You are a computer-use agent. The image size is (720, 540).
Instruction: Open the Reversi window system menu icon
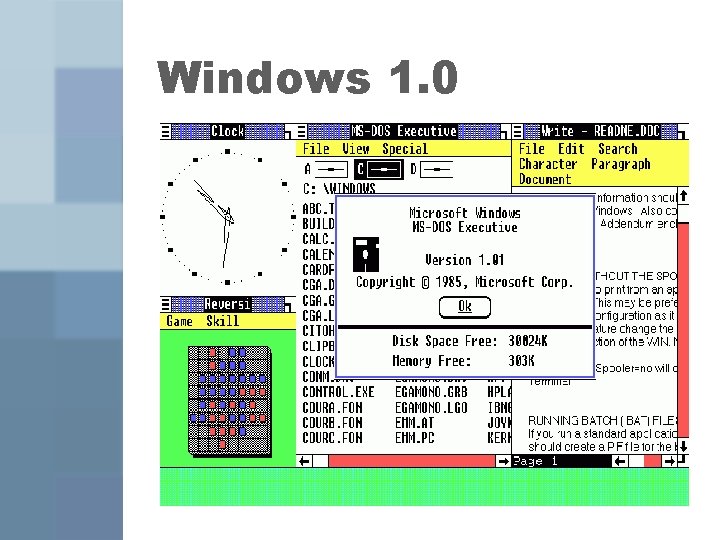point(166,304)
